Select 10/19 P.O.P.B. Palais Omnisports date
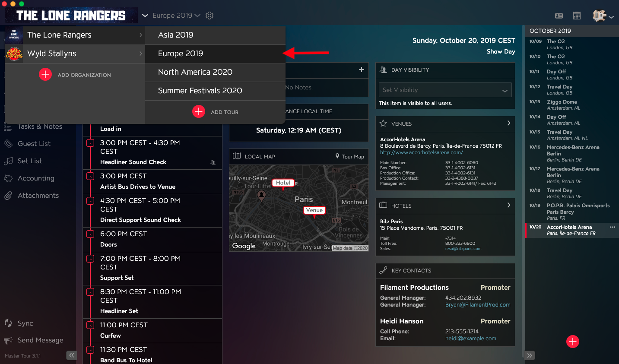Image resolution: width=619 pixels, height=364 pixels. pos(572,212)
